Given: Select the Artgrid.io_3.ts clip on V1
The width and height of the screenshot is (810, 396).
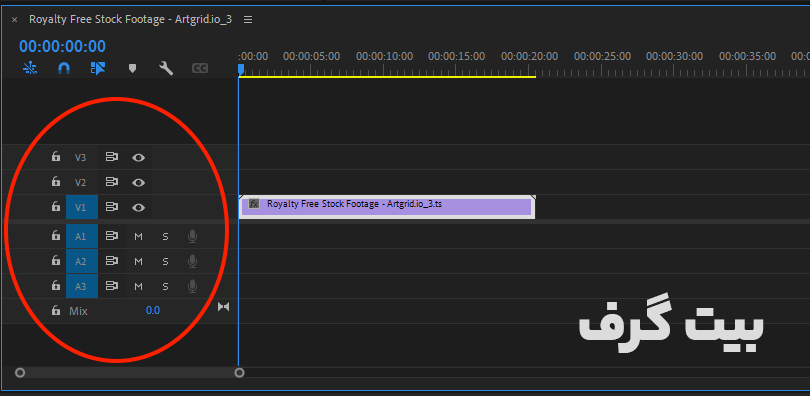Looking at the screenshot, I should [x=386, y=207].
